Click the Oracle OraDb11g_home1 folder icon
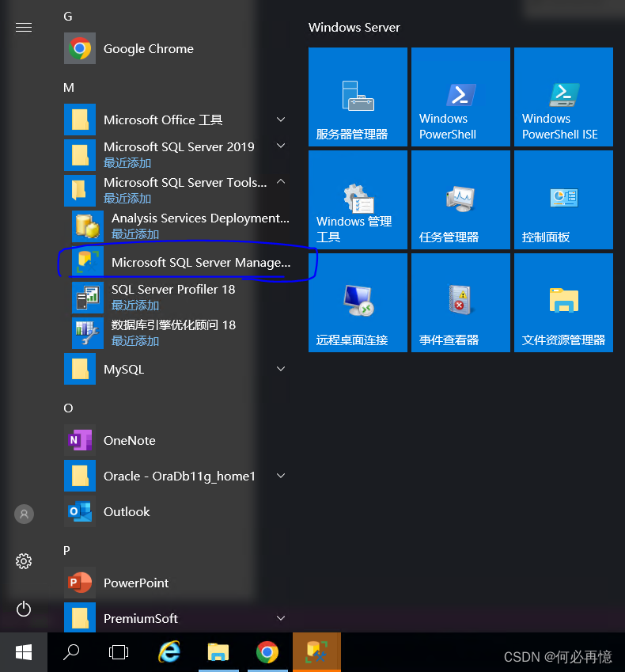The image size is (625, 672). click(80, 476)
